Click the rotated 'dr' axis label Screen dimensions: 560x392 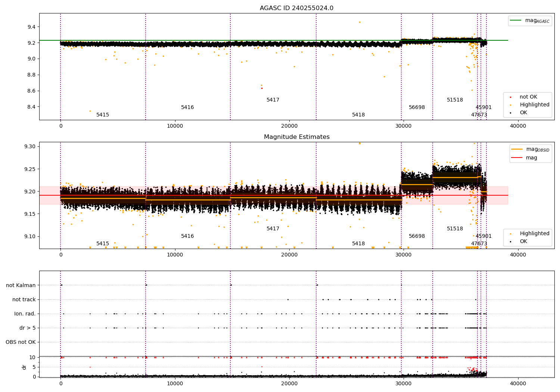point(24,367)
